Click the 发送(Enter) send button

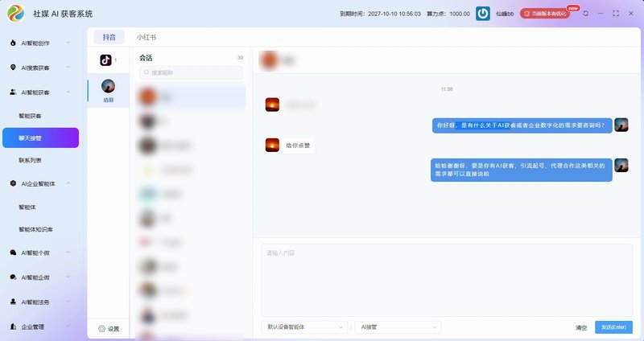[x=613, y=327]
